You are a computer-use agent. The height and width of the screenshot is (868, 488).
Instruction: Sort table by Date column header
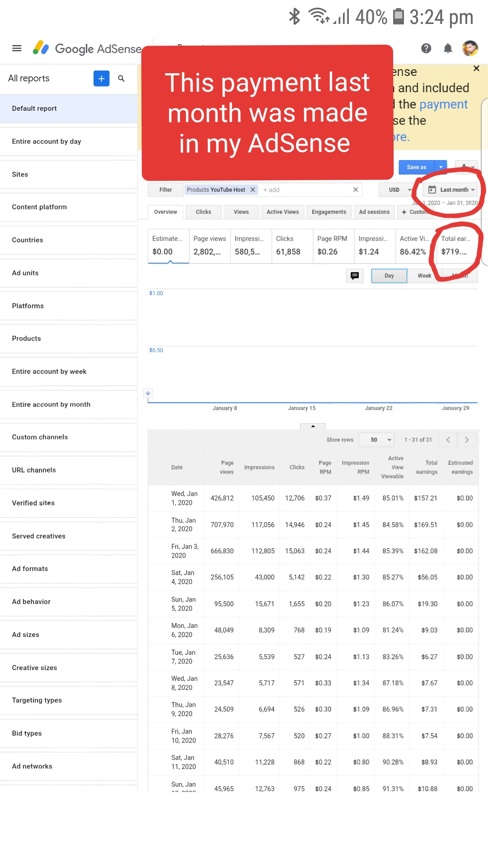[x=177, y=467]
